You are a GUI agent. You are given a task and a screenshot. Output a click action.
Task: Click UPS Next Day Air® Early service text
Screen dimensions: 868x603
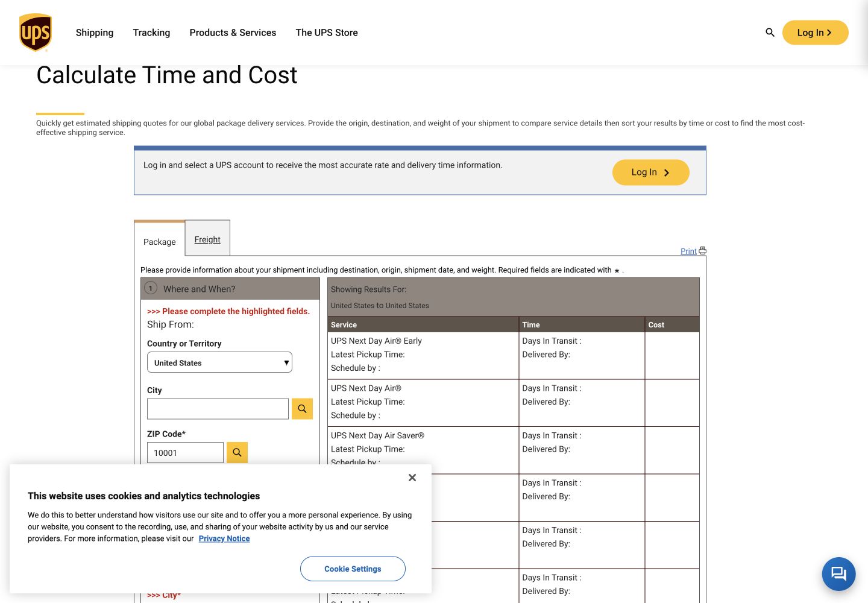[x=376, y=341]
